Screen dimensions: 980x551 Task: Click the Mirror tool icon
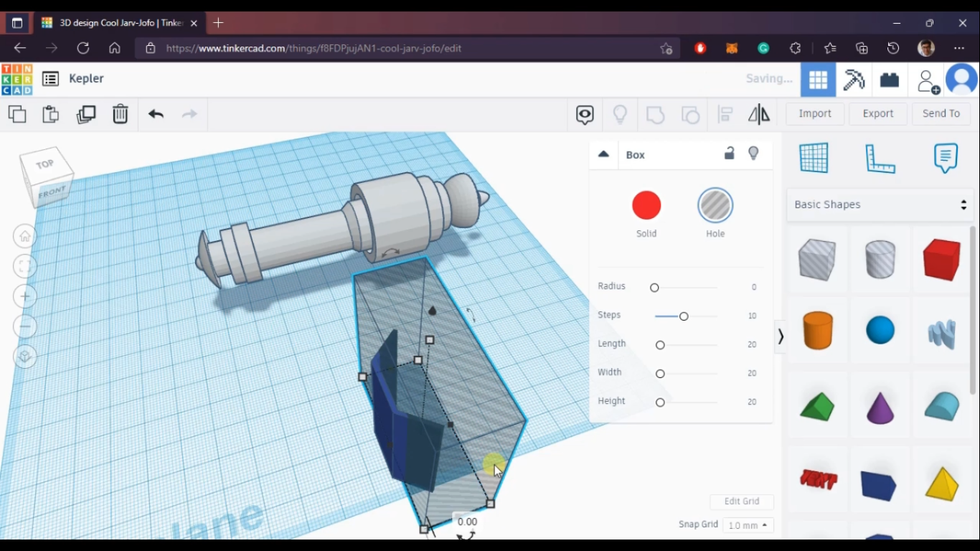coord(759,114)
